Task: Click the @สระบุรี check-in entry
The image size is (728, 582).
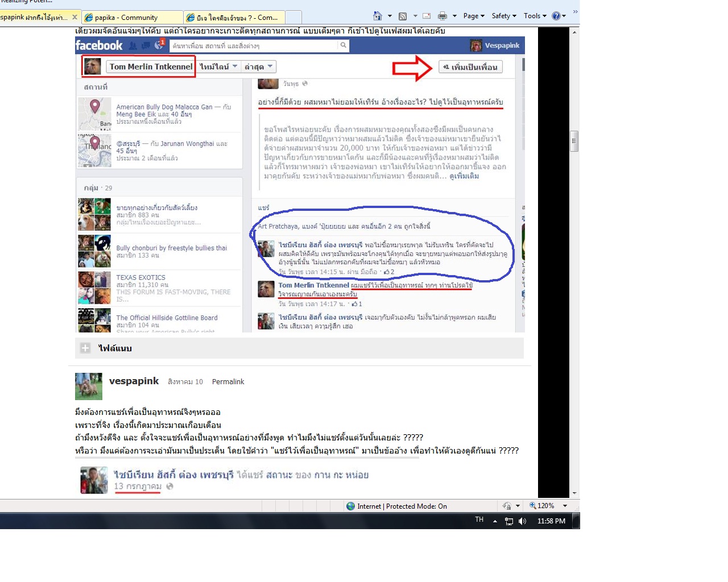Action: tap(128, 144)
